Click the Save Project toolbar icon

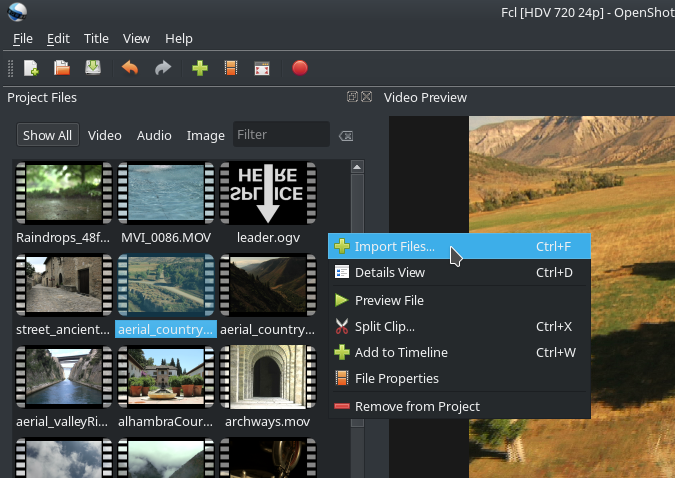click(x=92, y=68)
